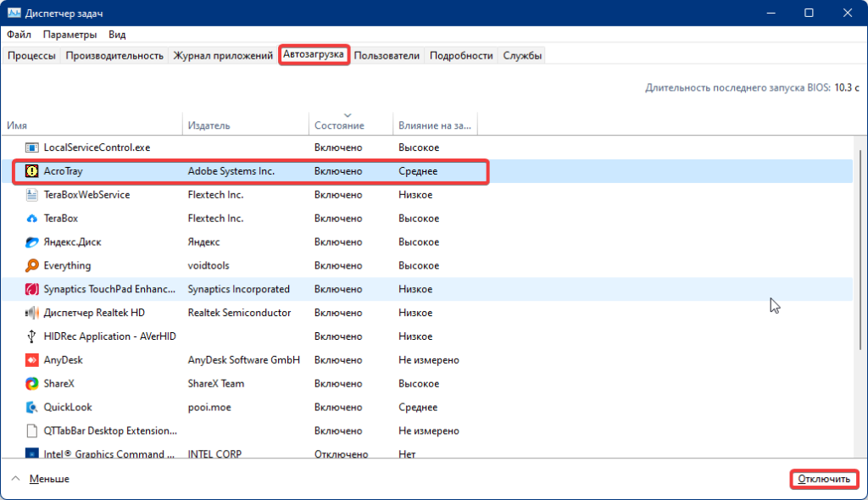Viewport: 868px width, 500px height.
Task: Click the Отключить button
Action: [824, 479]
